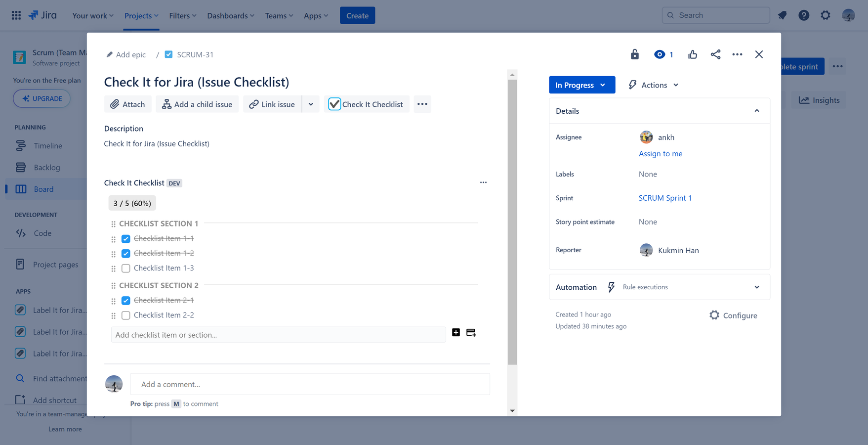868x445 pixels.
Task: Open the notifications bell icon
Action: pos(782,15)
